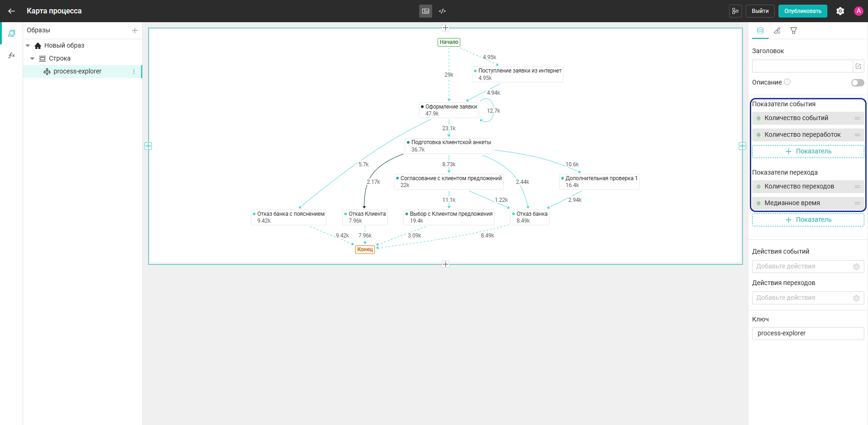This screenshot has width=868, height=425.
Task: Open the process-explorer three-dot menu
Action: pos(134,72)
